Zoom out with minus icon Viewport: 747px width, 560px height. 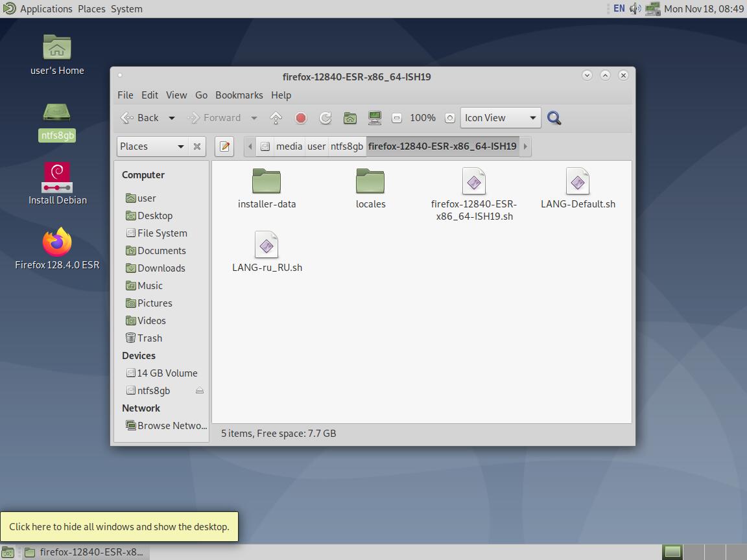point(397,118)
